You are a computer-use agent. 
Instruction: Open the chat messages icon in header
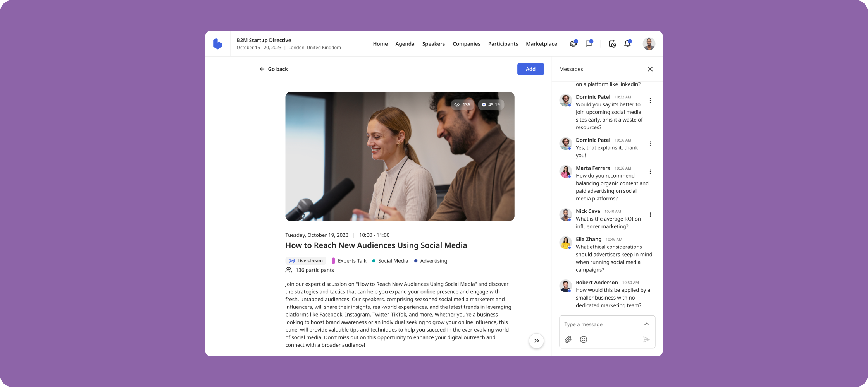tap(589, 43)
